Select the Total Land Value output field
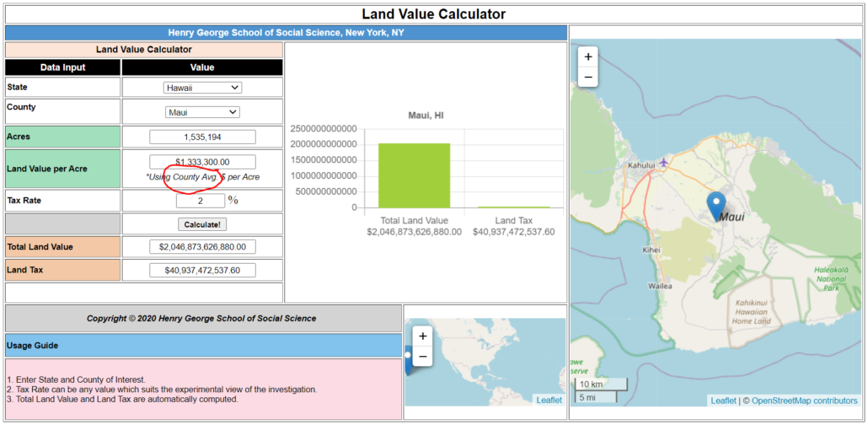 click(202, 247)
